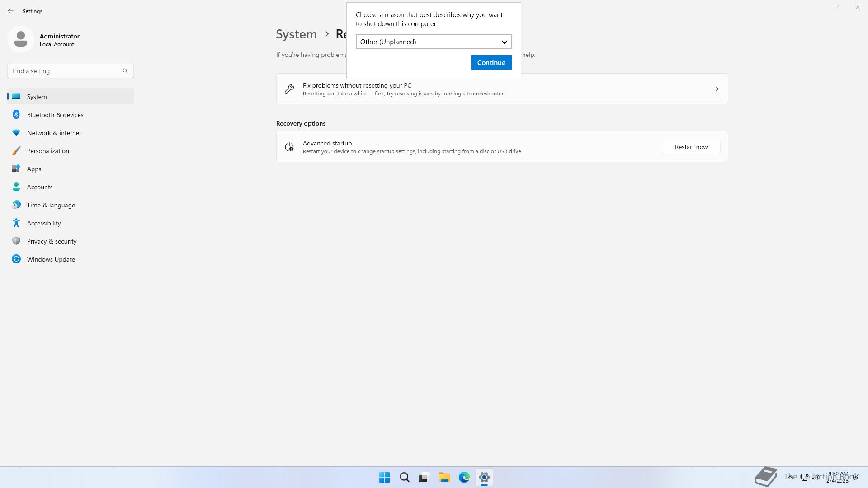The height and width of the screenshot is (488, 868).
Task: Open Microsoft Edge from the taskbar
Action: (x=464, y=477)
